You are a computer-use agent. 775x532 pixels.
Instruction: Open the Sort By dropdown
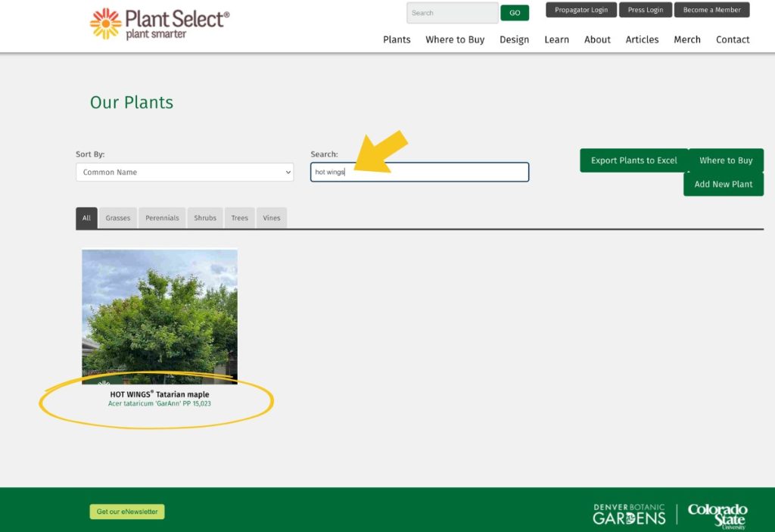[x=184, y=172]
